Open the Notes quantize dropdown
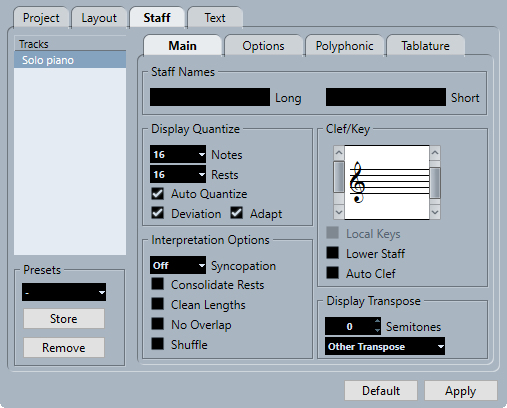507x408 pixels. 178,154
